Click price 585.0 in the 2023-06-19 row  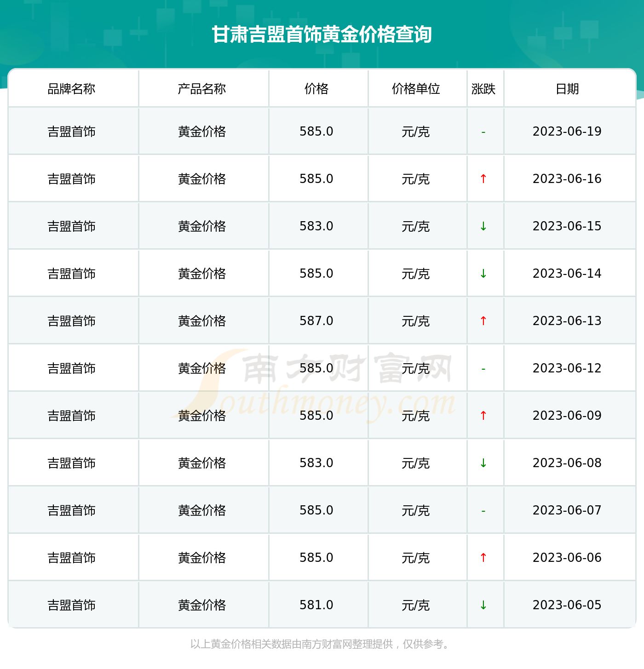pos(316,132)
